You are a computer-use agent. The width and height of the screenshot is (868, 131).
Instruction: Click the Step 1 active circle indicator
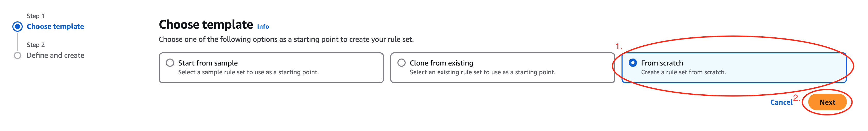[x=18, y=26]
